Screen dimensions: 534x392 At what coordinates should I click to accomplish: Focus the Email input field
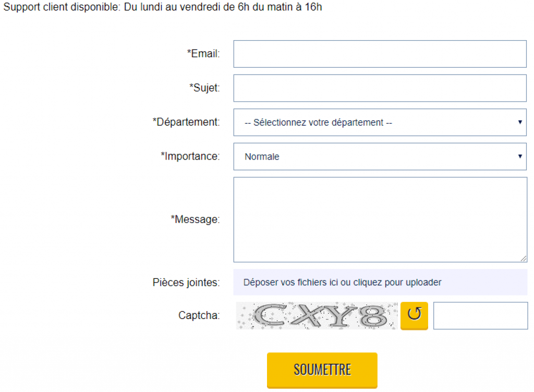[380, 54]
